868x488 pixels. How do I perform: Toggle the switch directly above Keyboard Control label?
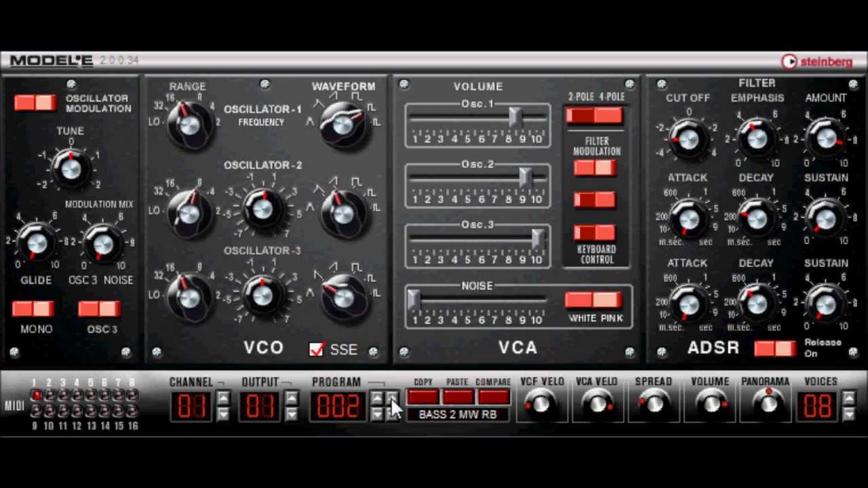coord(595,233)
